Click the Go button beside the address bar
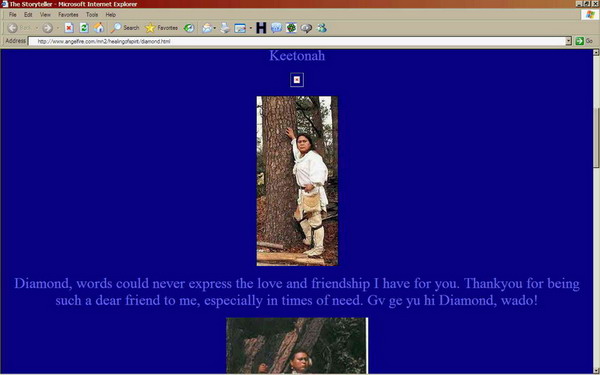This screenshot has width=600, height=375. pos(584,41)
